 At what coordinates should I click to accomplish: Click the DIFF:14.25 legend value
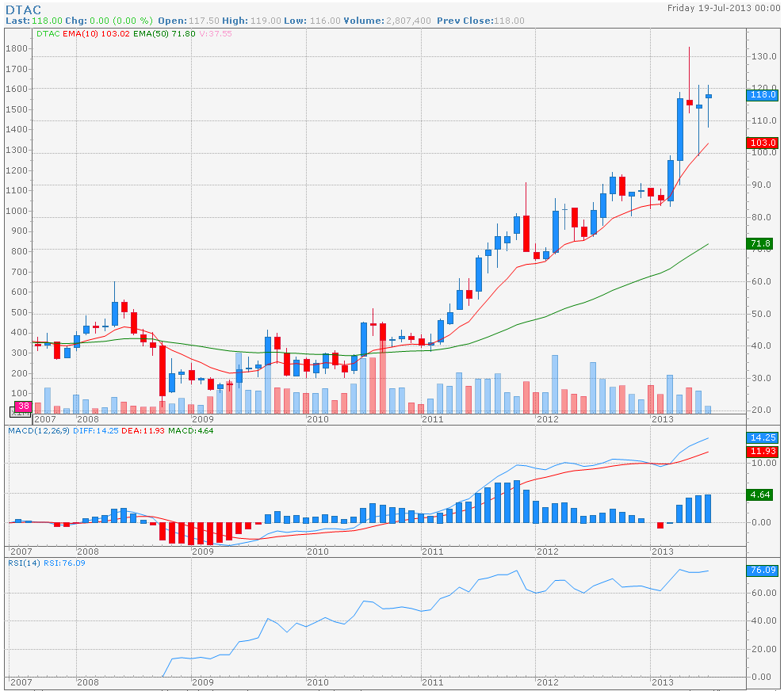coord(95,431)
